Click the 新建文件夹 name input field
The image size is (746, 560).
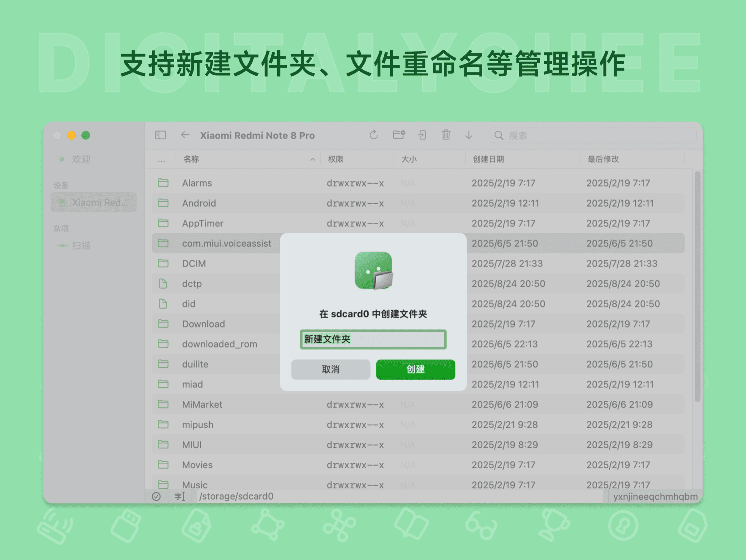coord(373,339)
